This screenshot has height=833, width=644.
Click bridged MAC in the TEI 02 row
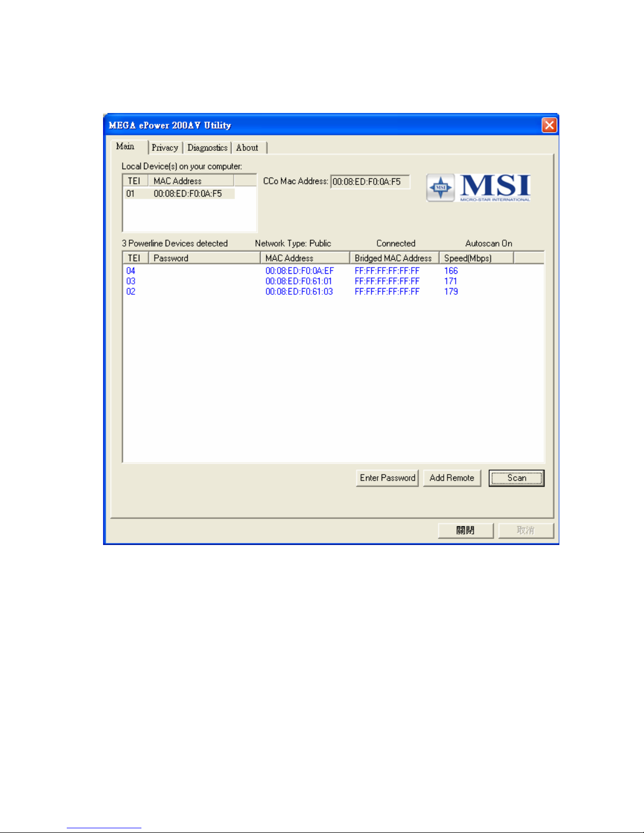[x=387, y=292]
